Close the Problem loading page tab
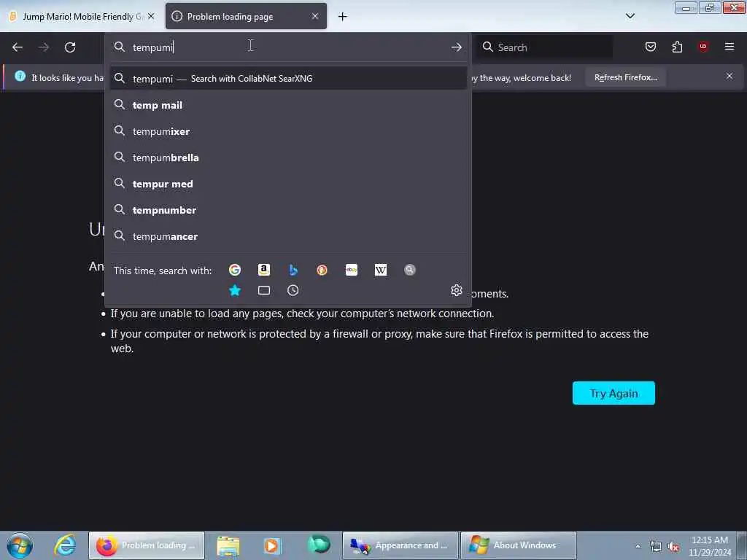 click(315, 16)
